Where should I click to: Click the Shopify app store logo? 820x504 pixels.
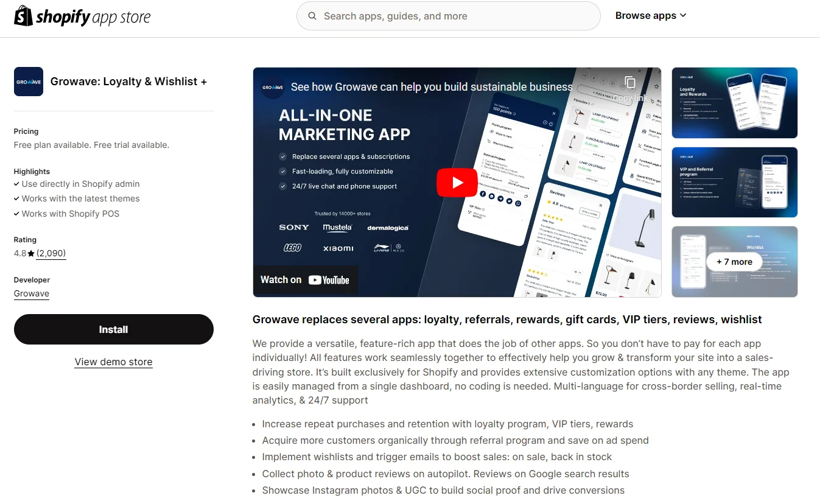(82, 16)
